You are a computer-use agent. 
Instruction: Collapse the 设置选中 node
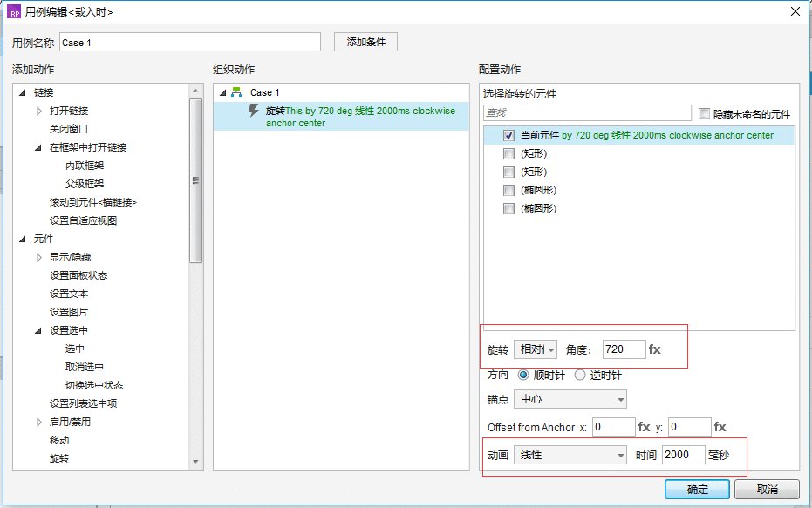tap(38, 330)
